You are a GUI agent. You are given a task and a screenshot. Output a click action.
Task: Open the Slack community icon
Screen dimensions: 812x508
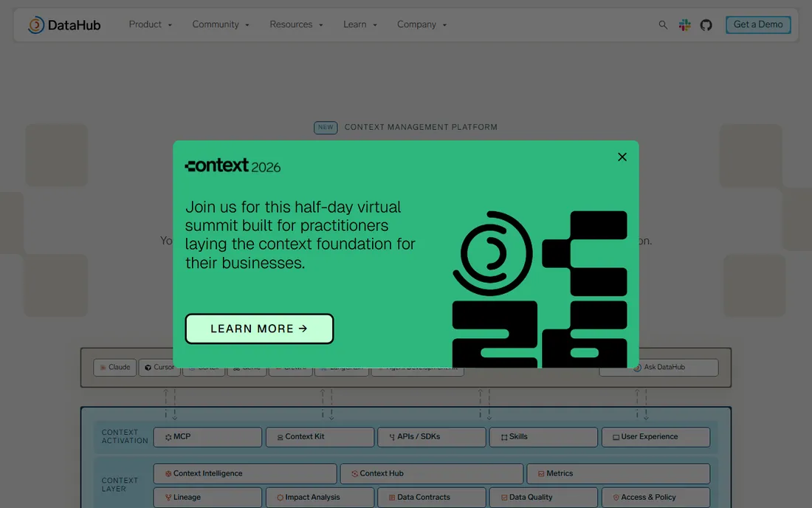click(x=684, y=25)
